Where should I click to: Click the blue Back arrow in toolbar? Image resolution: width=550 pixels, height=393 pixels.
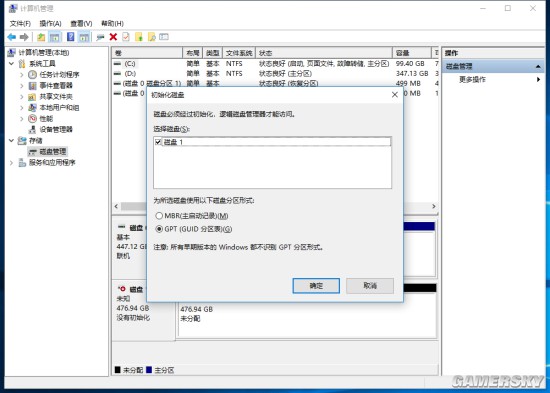tap(12, 37)
